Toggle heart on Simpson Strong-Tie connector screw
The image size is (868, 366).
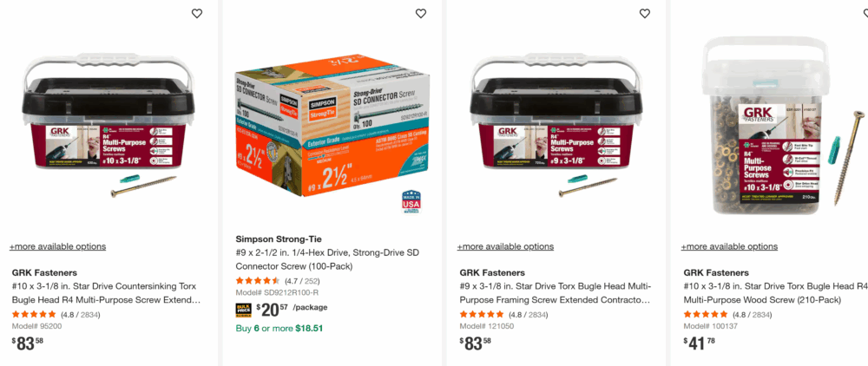pos(421,14)
